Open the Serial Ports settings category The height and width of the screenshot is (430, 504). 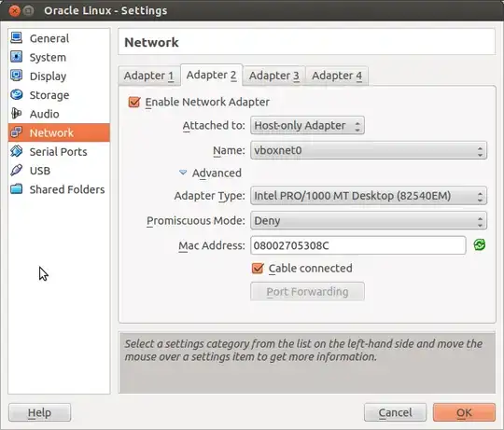pyautogui.click(x=59, y=152)
